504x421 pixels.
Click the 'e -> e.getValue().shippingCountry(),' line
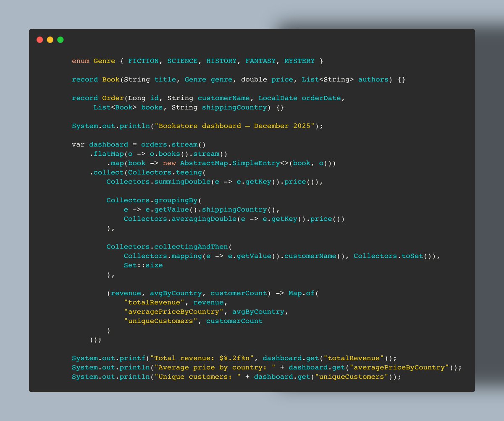202,210
